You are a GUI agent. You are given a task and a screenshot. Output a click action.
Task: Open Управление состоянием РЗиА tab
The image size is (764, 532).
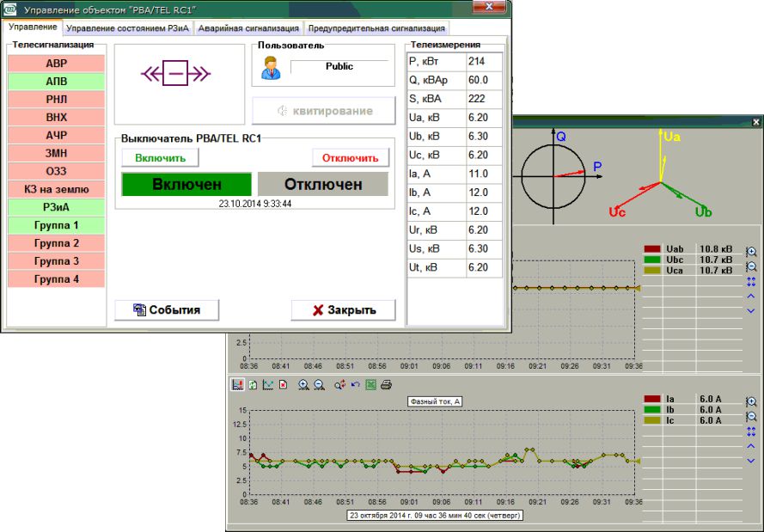128,28
